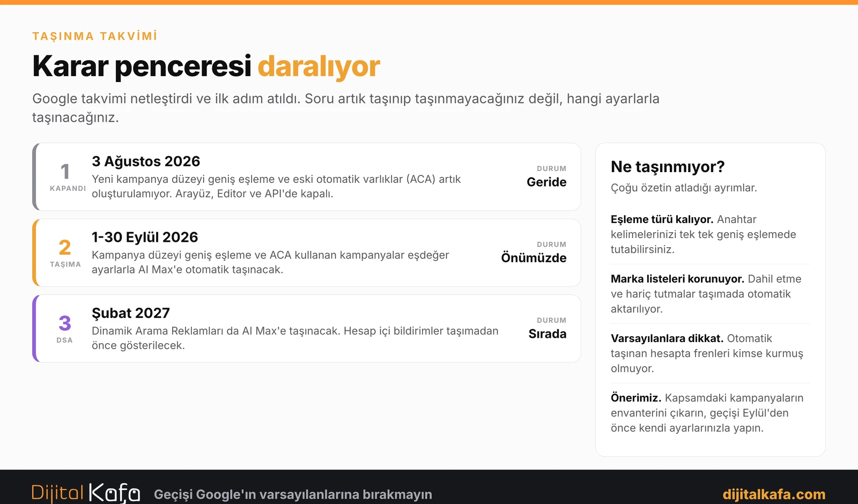This screenshot has height=504, width=858.
Task: Click the 'Önerimiz.' recommendation item
Action: tap(636, 398)
